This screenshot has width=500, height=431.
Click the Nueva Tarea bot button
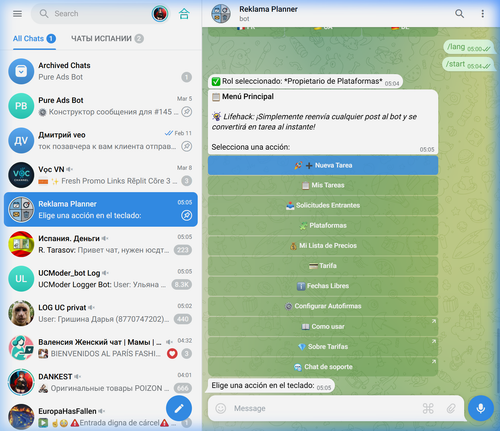[x=323, y=165]
